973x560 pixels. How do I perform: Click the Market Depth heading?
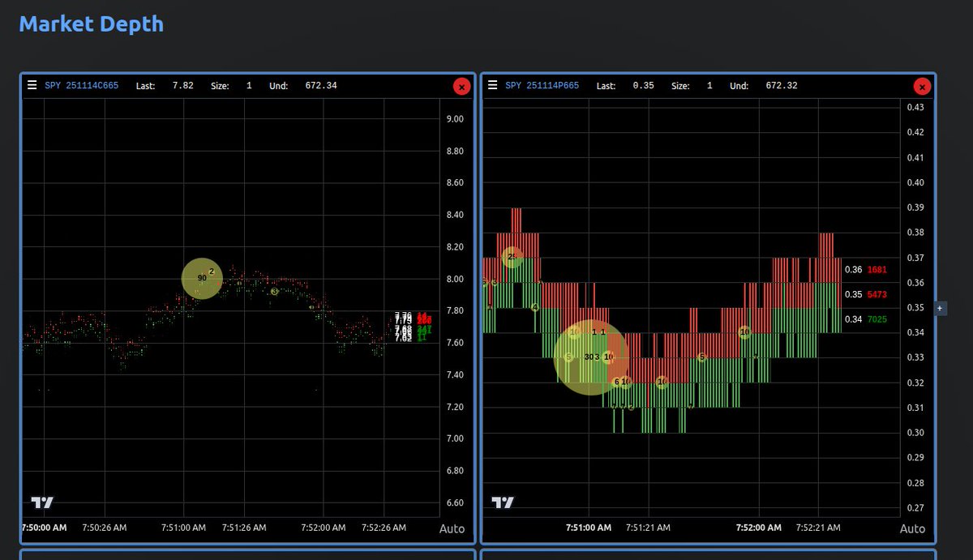[91, 24]
